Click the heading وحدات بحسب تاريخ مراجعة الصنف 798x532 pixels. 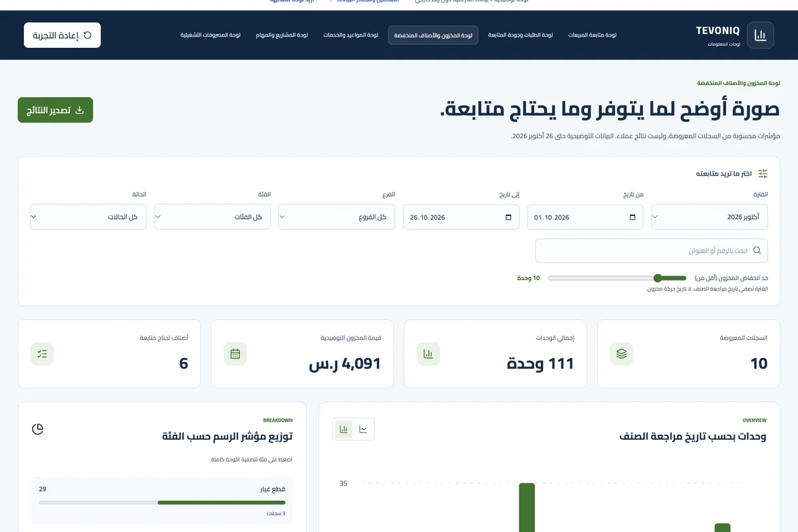click(693, 437)
